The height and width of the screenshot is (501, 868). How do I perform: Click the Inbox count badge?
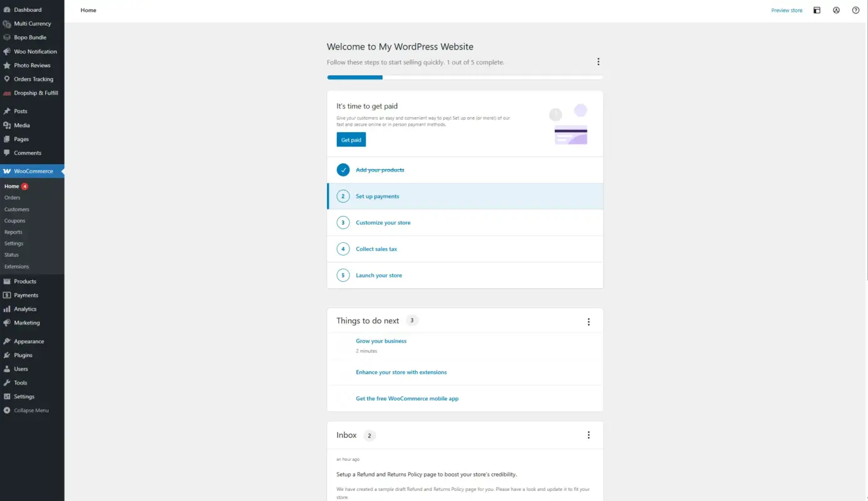coord(369,435)
